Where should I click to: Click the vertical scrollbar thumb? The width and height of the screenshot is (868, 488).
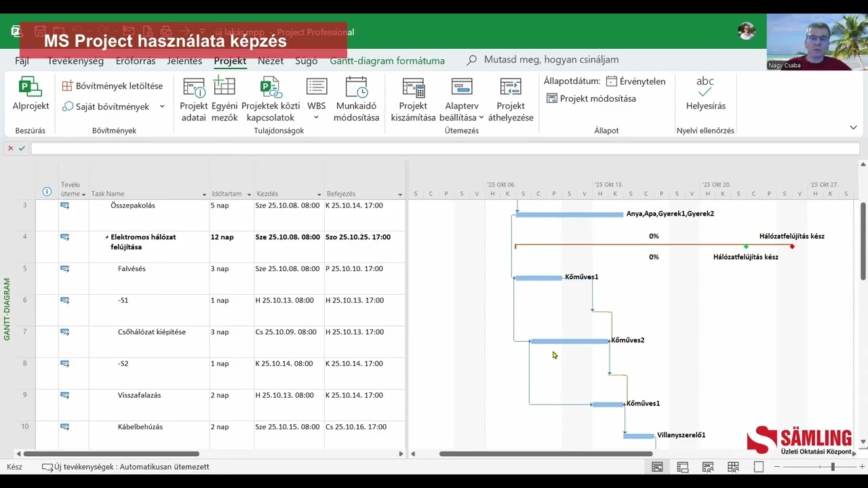[x=863, y=241]
